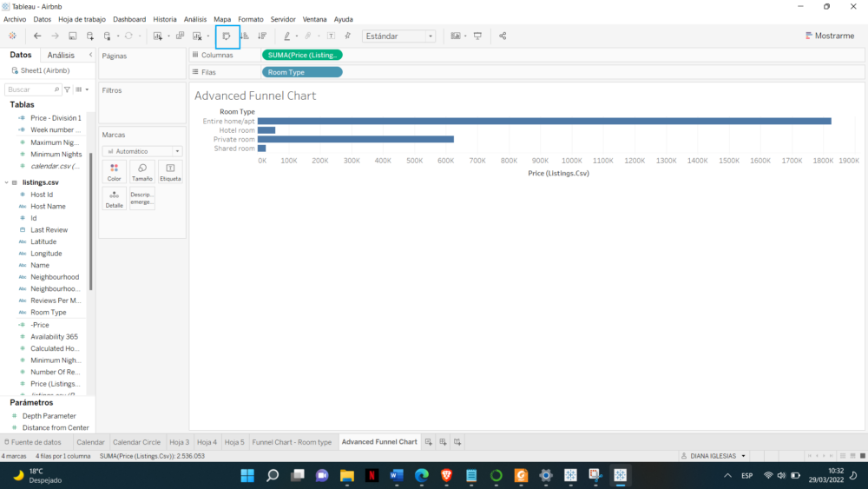Open the Análisis menu
This screenshot has height=489, width=868.
[195, 19]
